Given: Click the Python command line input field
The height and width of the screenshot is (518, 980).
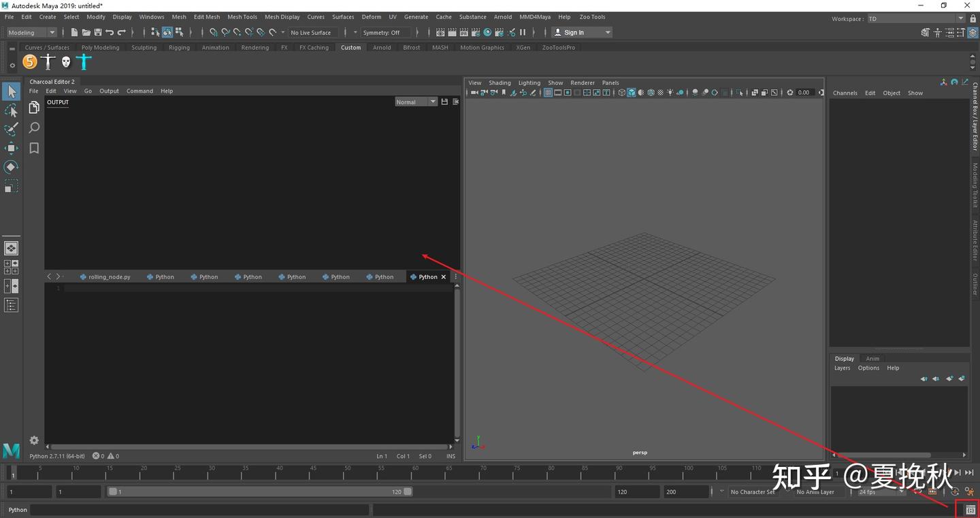Looking at the screenshot, I should coord(197,509).
